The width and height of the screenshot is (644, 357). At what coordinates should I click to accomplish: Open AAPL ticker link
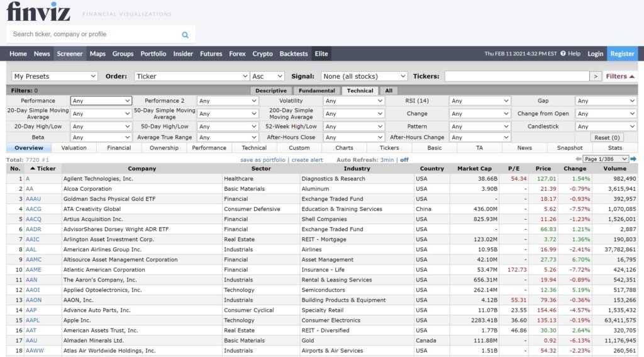coord(33,320)
